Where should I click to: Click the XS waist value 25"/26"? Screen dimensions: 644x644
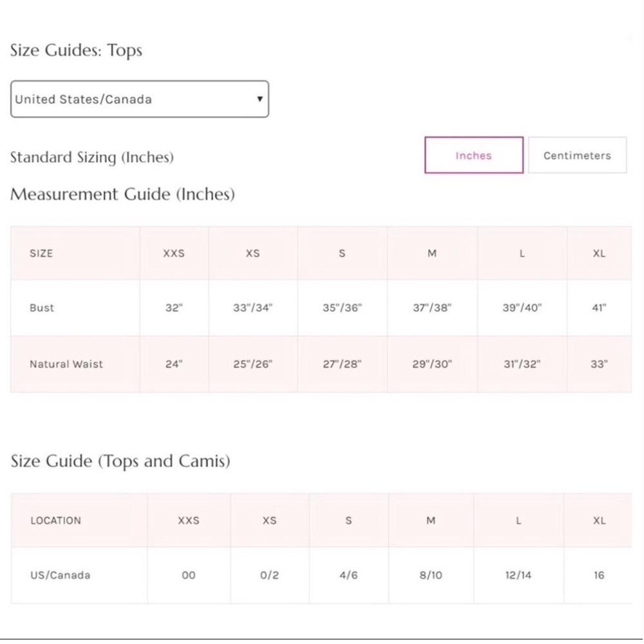point(253,365)
